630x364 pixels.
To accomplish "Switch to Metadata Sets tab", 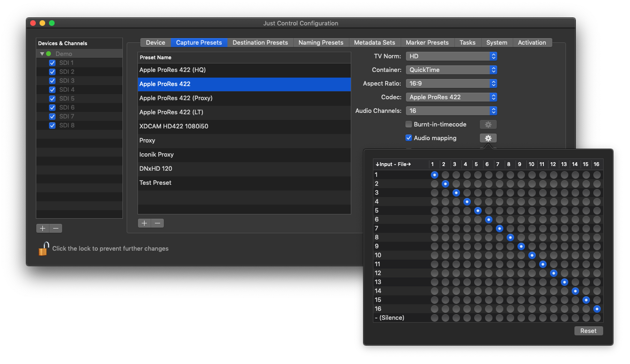I will 374,42.
